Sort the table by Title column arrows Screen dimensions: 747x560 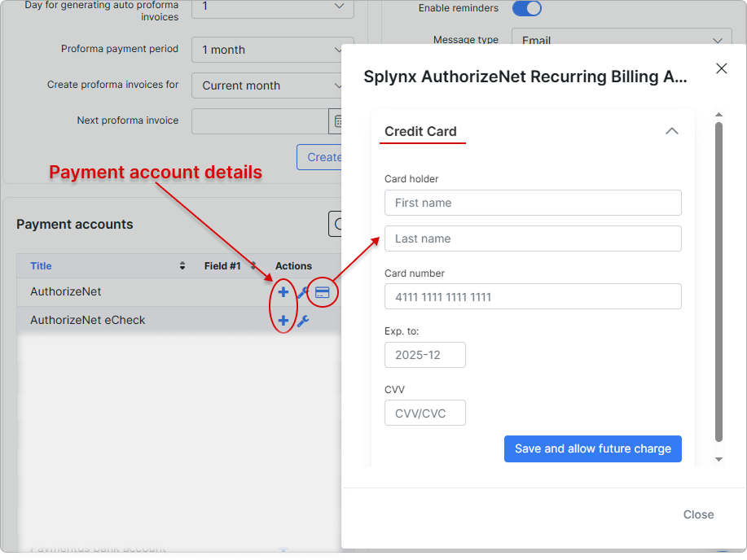[182, 266]
